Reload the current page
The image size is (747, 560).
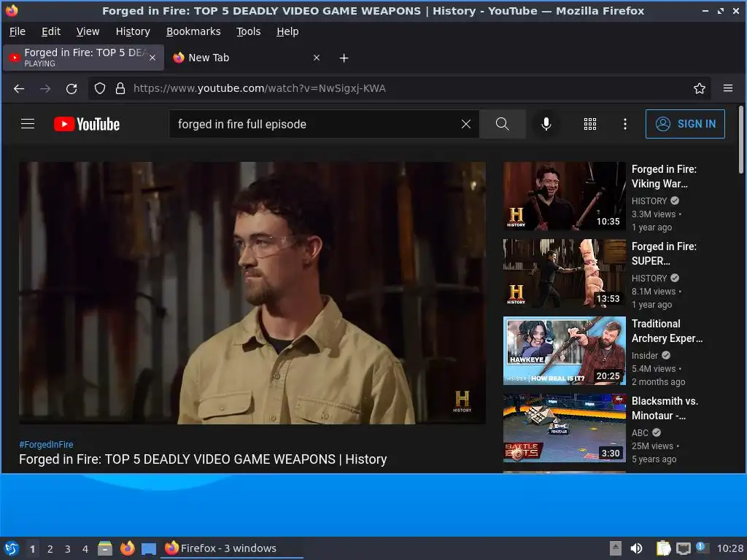pos(71,88)
